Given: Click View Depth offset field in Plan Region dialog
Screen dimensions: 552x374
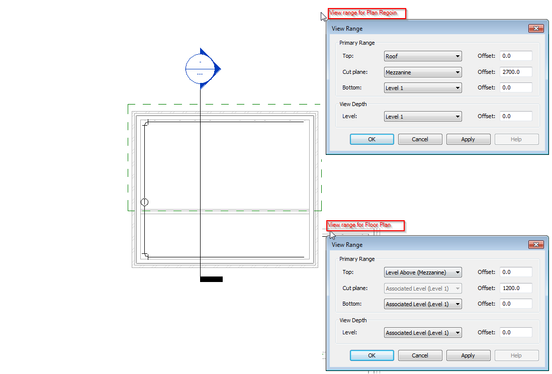Looking at the screenshot, I should point(516,116).
